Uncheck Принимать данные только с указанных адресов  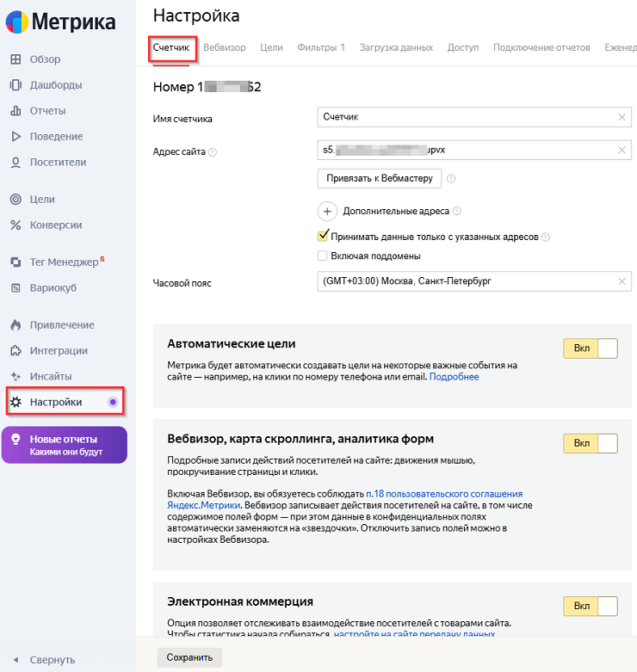pos(324,237)
